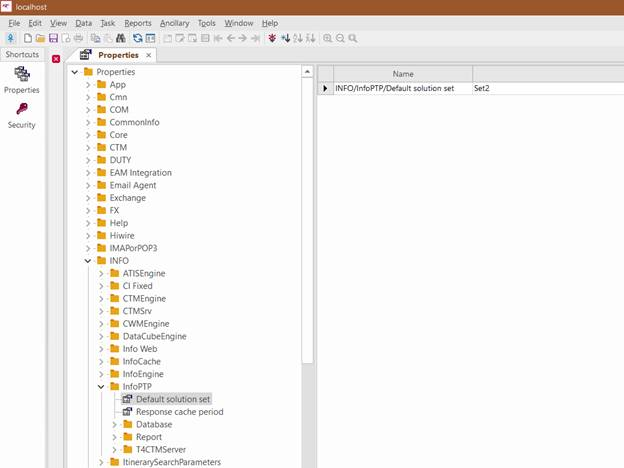Click the Name column header
Screen dimensions: 624x468
point(402,74)
